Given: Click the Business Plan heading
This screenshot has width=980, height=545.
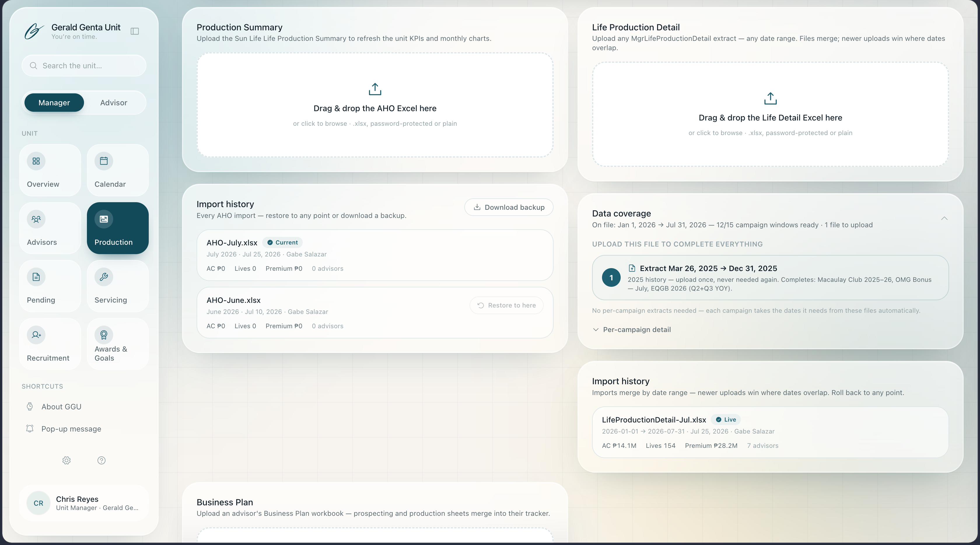Looking at the screenshot, I should click(225, 502).
